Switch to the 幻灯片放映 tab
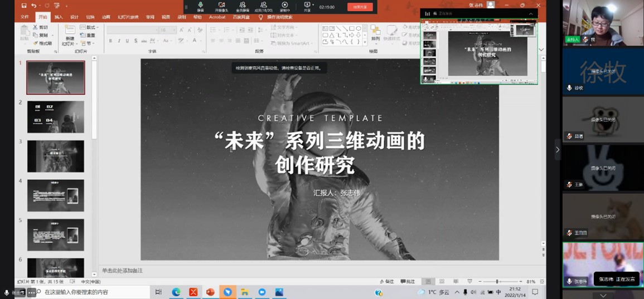Viewport: 644px width, 299px height. 128,17
